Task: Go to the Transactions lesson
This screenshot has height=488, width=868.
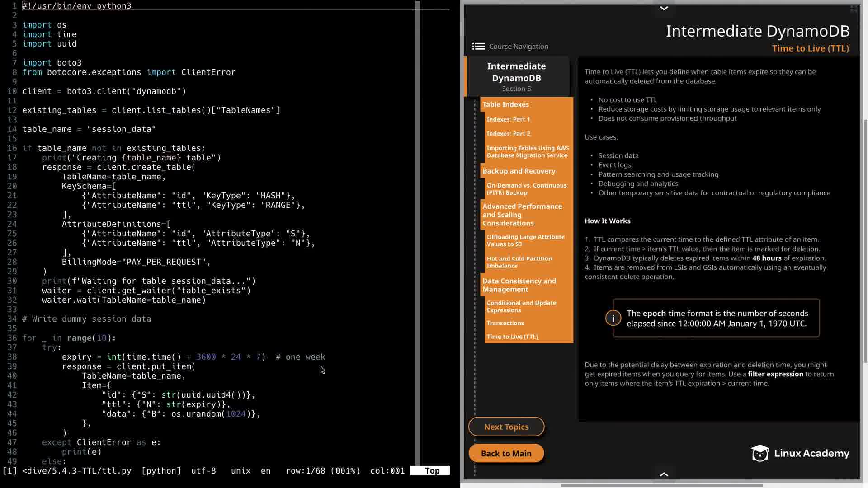Action: (x=505, y=323)
